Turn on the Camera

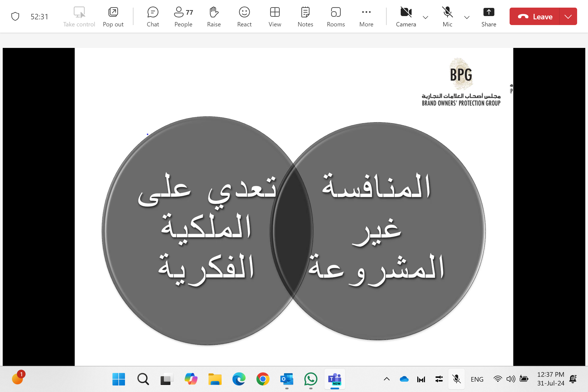click(x=406, y=17)
